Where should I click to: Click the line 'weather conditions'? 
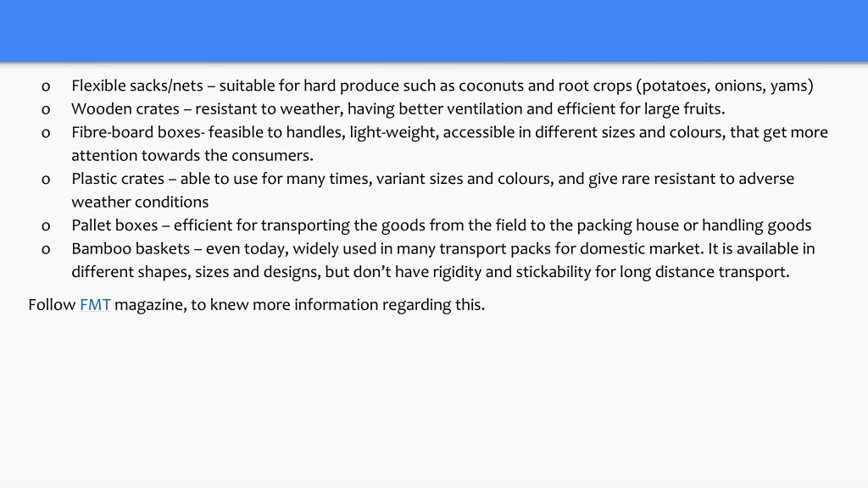click(x=140, y=202)
